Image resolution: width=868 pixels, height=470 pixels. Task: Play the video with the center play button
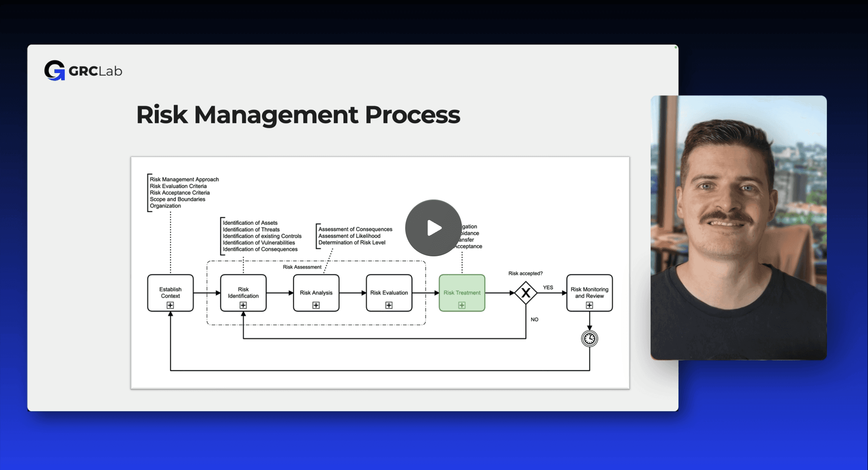433,228
